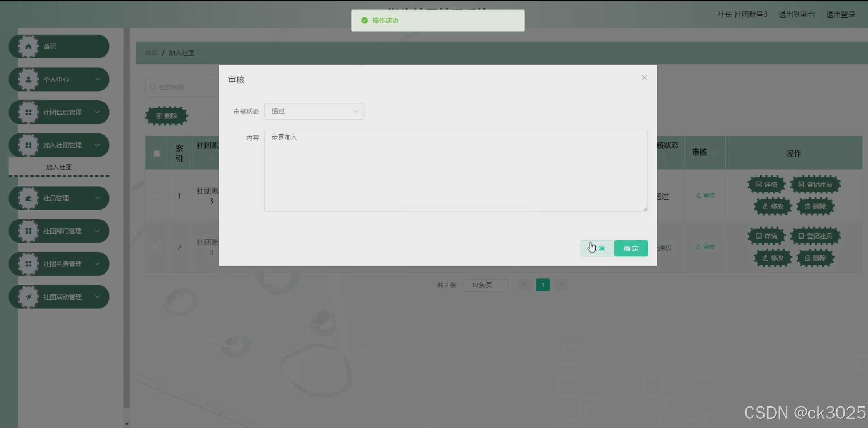Open the 10条/页 page size dropdown
The height and width of the screenshot is (428, 868).
click(x=486, y=285)
